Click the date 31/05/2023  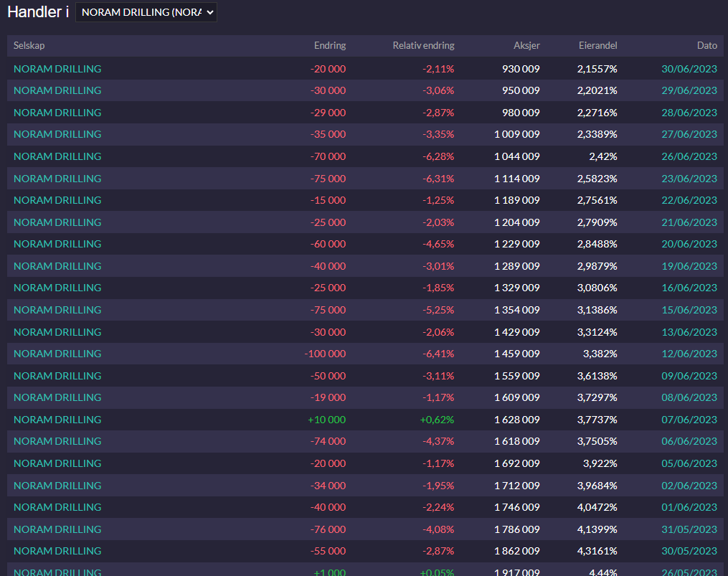point(689,529)
